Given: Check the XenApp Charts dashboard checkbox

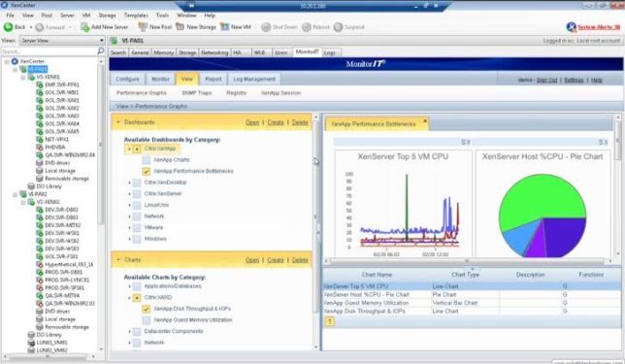Looking at the screenshot, I should tap(147, 160).
